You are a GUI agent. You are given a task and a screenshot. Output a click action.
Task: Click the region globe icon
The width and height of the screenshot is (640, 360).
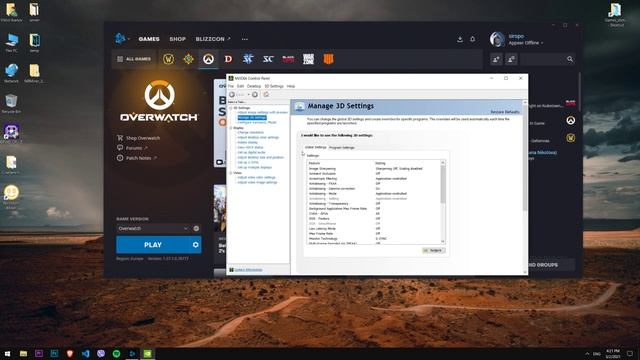point(196,228)
